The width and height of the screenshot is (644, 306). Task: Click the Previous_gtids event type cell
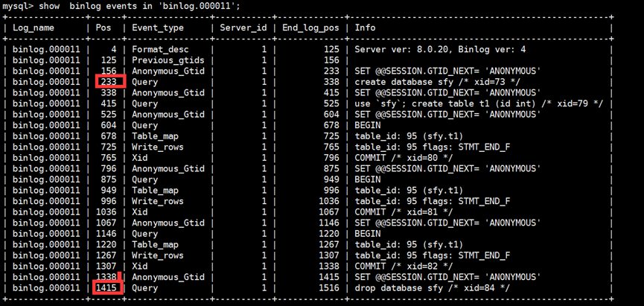pos(168,60)
